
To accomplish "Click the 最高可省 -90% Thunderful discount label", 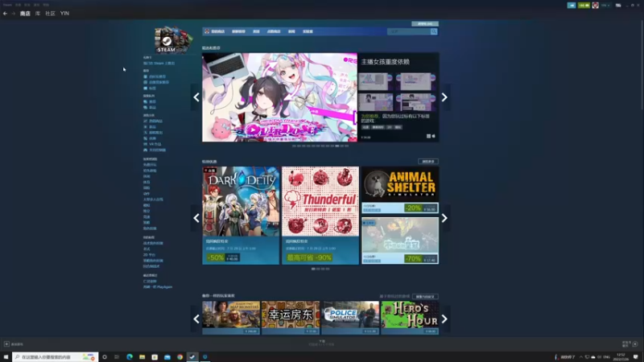I will [x=309, y=257].
